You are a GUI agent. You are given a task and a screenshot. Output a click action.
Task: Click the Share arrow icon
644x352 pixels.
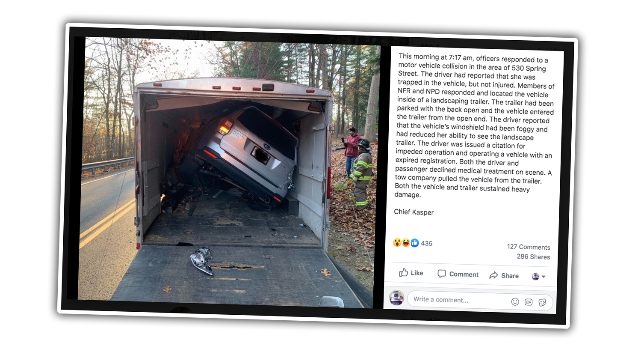[493, 275]
